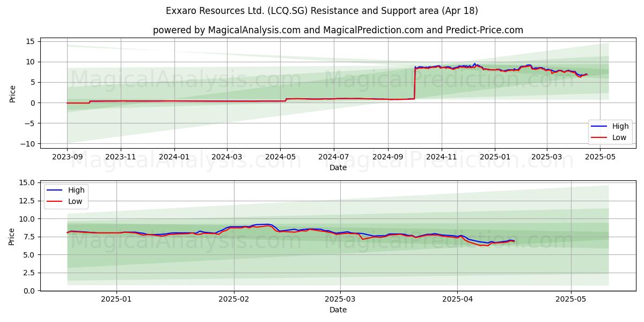Image resolution: width=644 pixels, height=322 pixels.
Task: Click the 'Price' y-axis label of top chart
Action: pyautogui.click(x=12, y=93)
